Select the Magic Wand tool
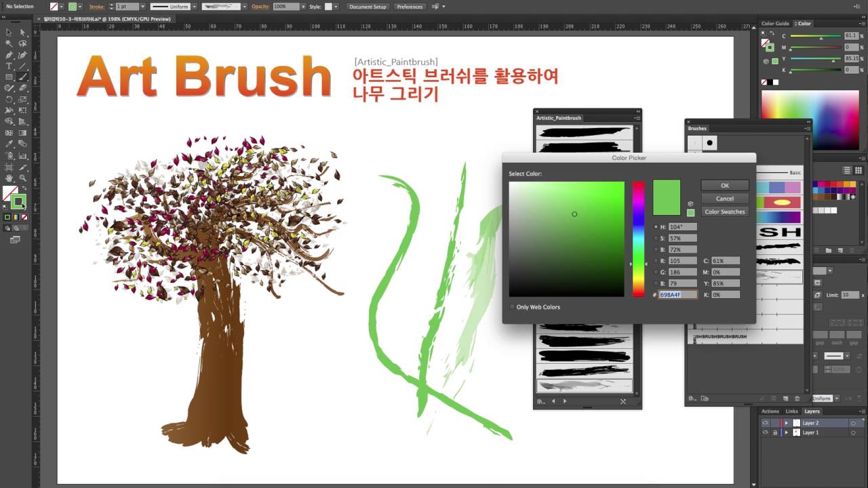Viewport: 868px width, 488px height. [9, 43]
